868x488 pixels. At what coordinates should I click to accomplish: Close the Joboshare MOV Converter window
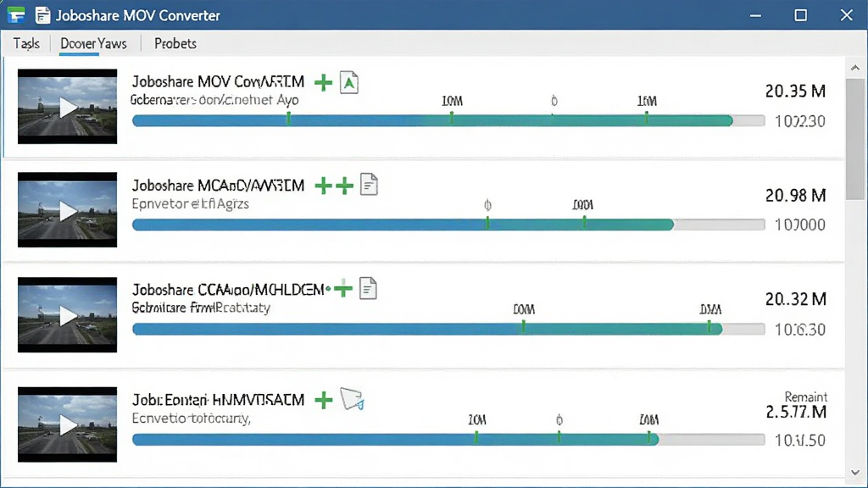point(847,15)
